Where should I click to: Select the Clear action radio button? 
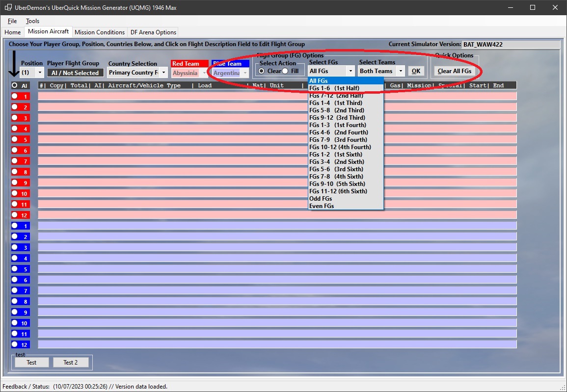click(x=262, y=71)
